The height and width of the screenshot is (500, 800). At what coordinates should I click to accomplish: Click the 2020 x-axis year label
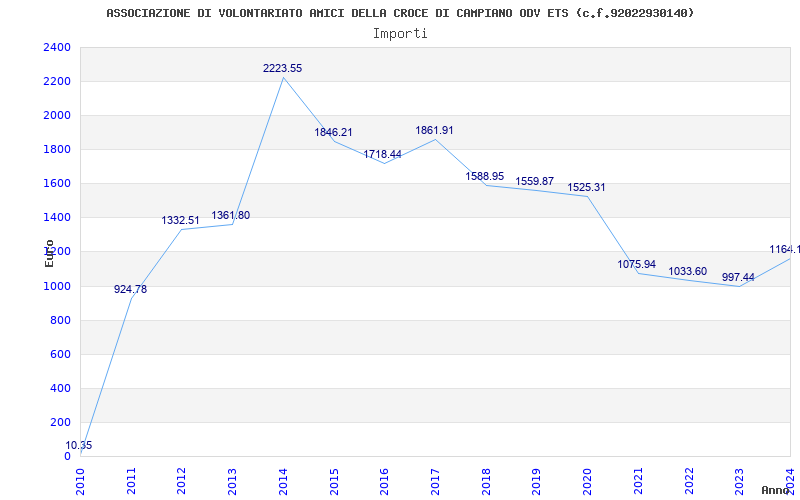coord(587,482)
